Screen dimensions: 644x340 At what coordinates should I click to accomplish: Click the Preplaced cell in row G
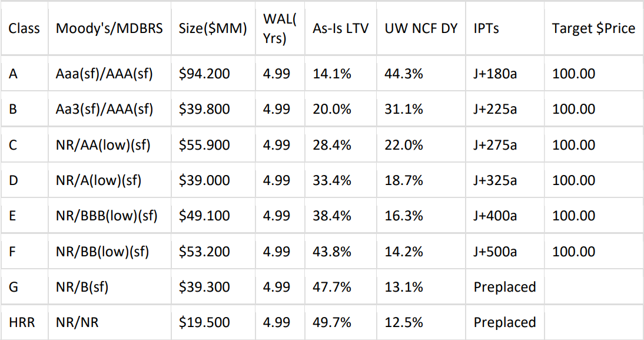click(x=504, y=287)
